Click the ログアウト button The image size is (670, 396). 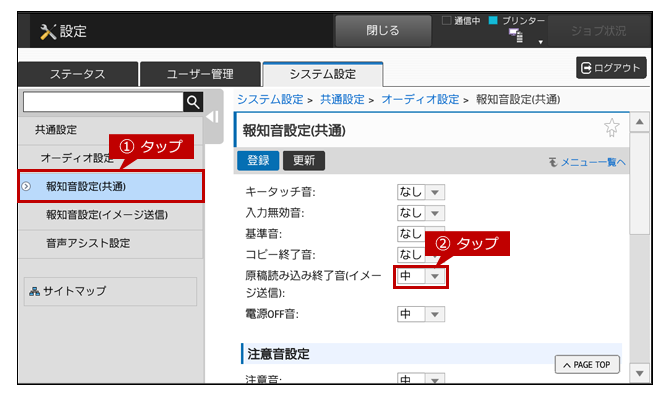click(x=611, y=68)
